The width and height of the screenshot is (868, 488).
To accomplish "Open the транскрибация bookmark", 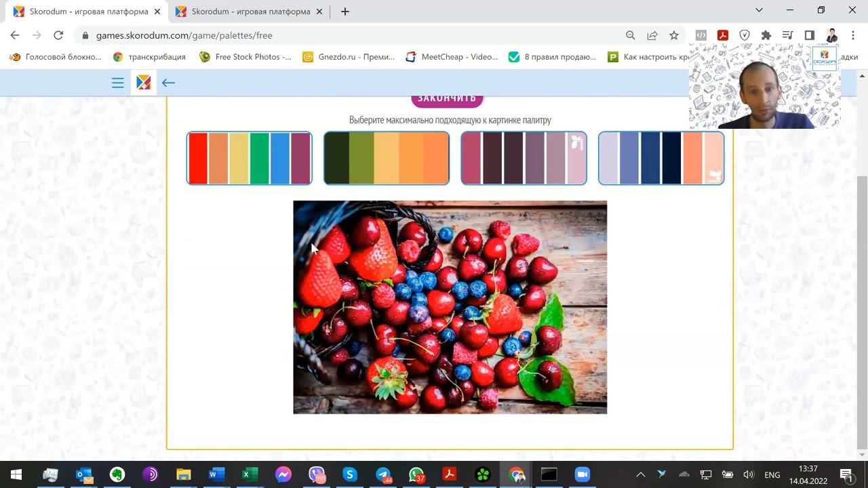I will (x=149, y=57).
